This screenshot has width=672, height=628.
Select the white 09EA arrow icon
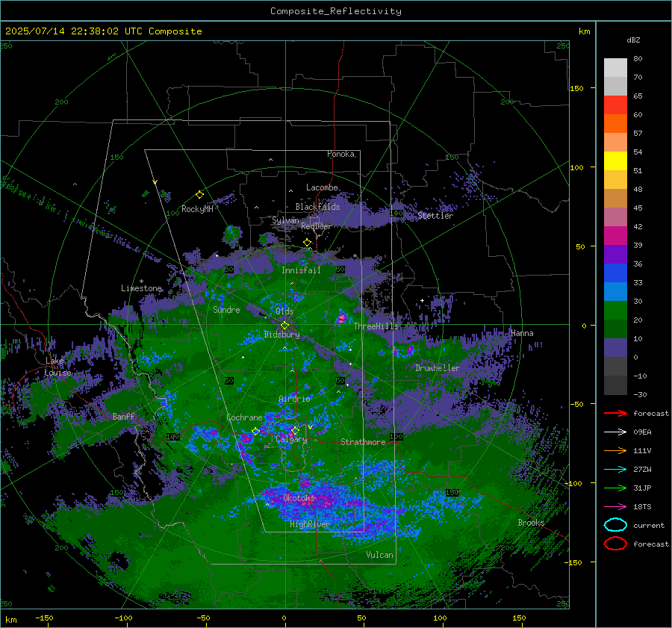point(615,432)
